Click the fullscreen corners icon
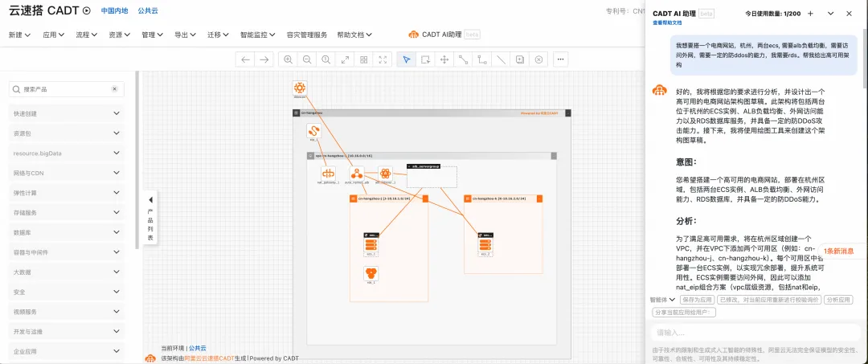The image size is (868, 364). (382, 59)
